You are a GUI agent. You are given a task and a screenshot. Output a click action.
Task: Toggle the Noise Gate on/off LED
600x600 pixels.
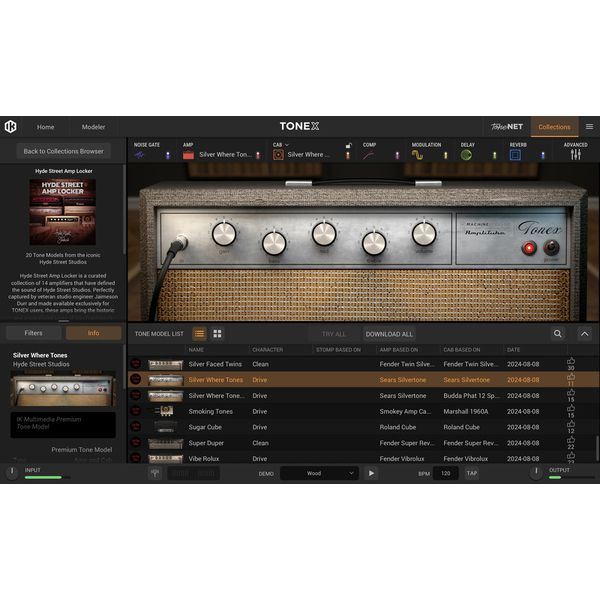coord(168,155)
